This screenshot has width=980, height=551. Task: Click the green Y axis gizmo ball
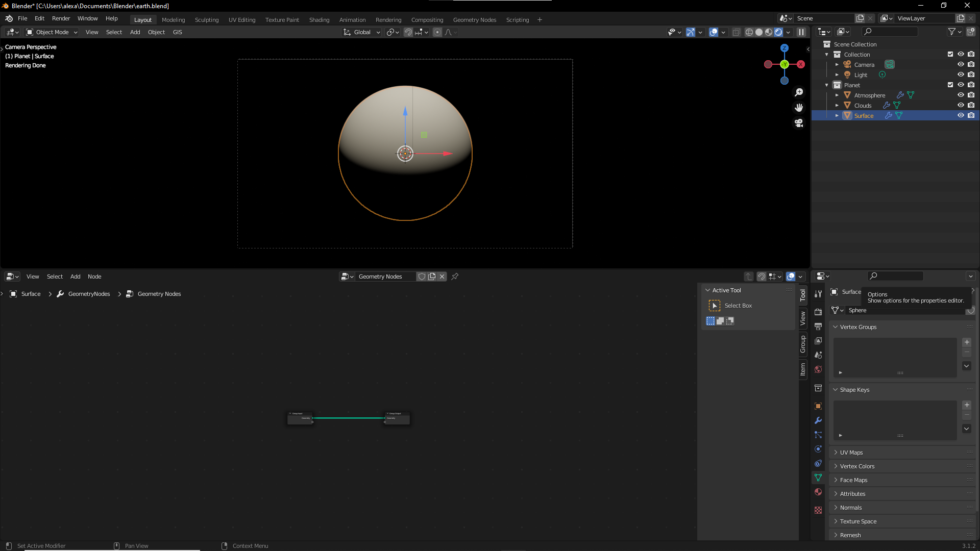785,64
